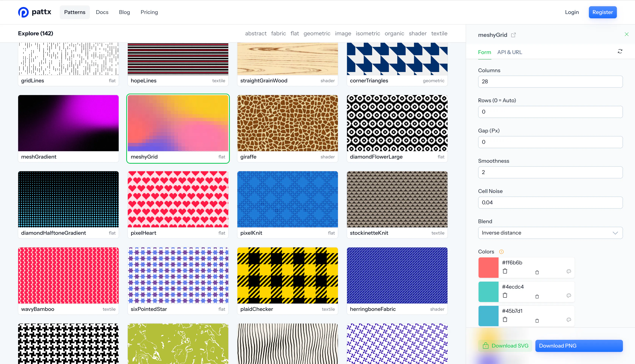Select the straightGrainWood pattern thumbnail

(x=287, y=59)
